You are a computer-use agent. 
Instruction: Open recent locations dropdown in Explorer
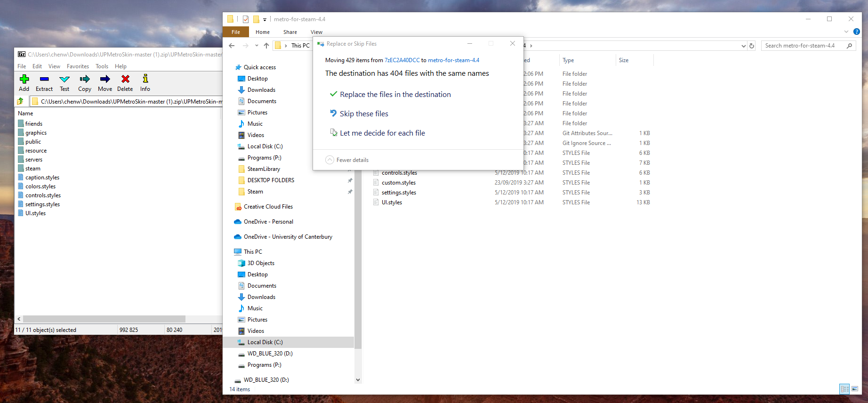click(x=257, y=46)
